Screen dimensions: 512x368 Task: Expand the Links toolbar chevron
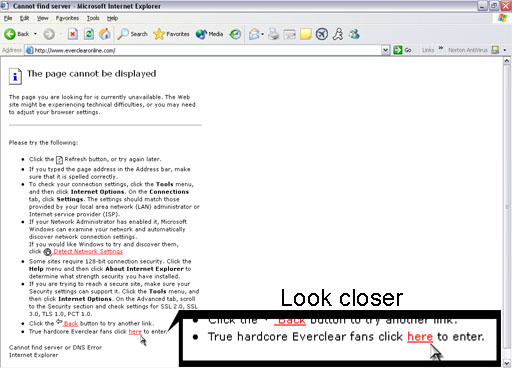pyautogui.click(x=440, y=49)
